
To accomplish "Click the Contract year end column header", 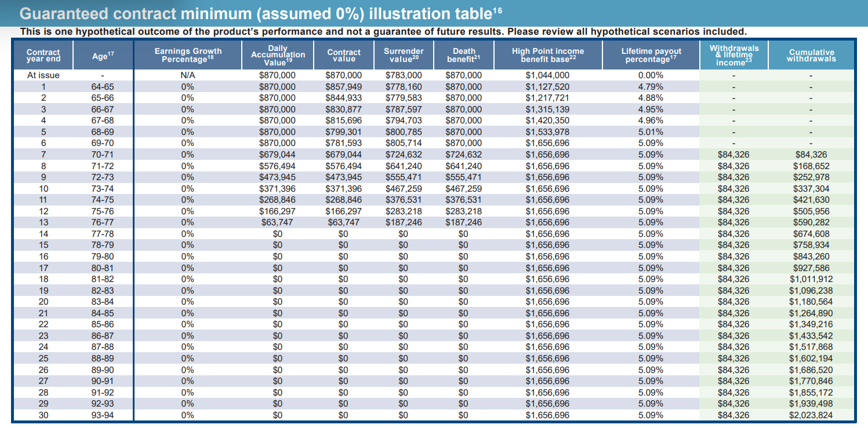I will tap(43, 55).
